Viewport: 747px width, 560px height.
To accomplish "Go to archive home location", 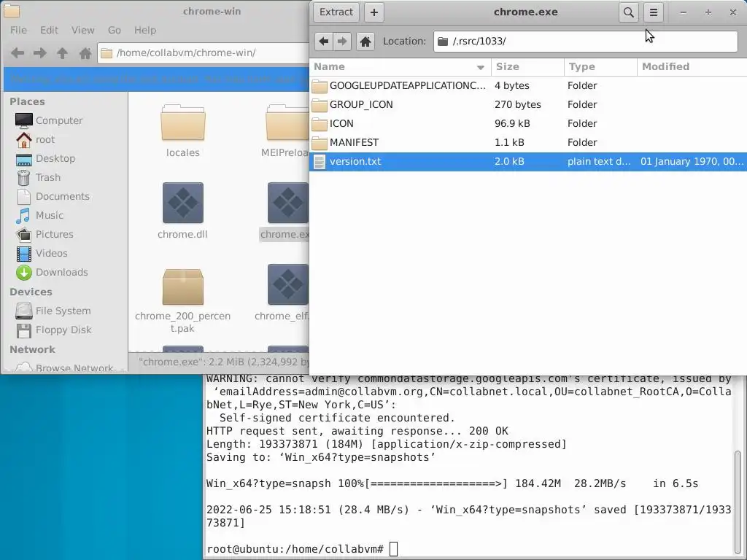I will (365, 42).
